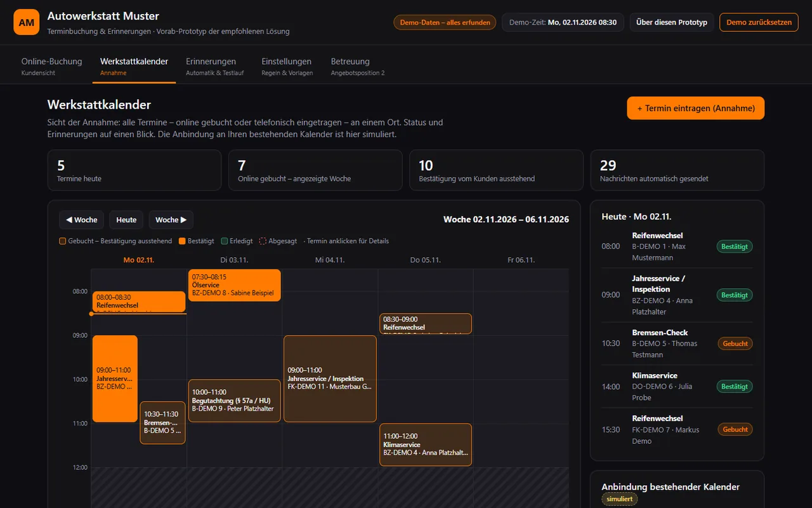Click the Mo 02.11. column header
The image size is (812, 508).
(x=139, y=260)
